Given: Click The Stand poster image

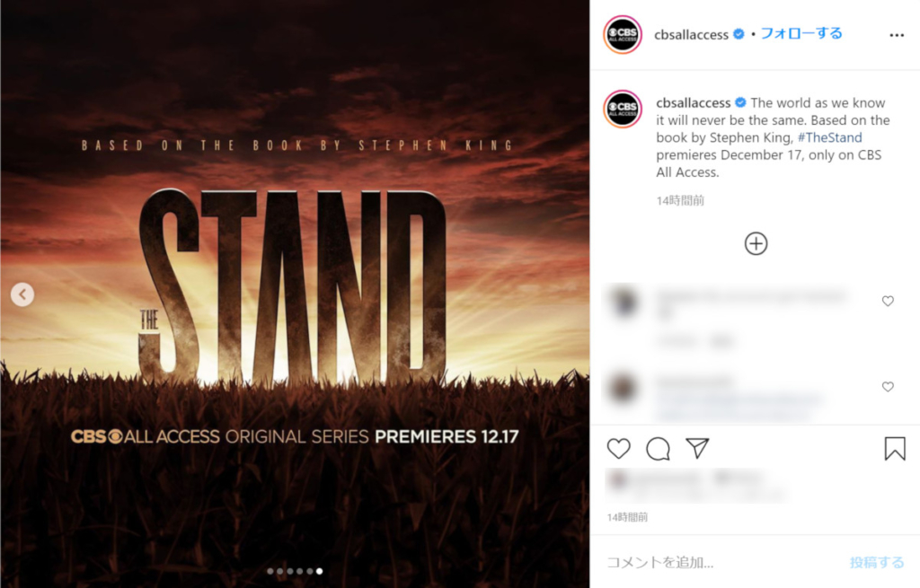Looking at the screenshot, I should tap(295, 294).
